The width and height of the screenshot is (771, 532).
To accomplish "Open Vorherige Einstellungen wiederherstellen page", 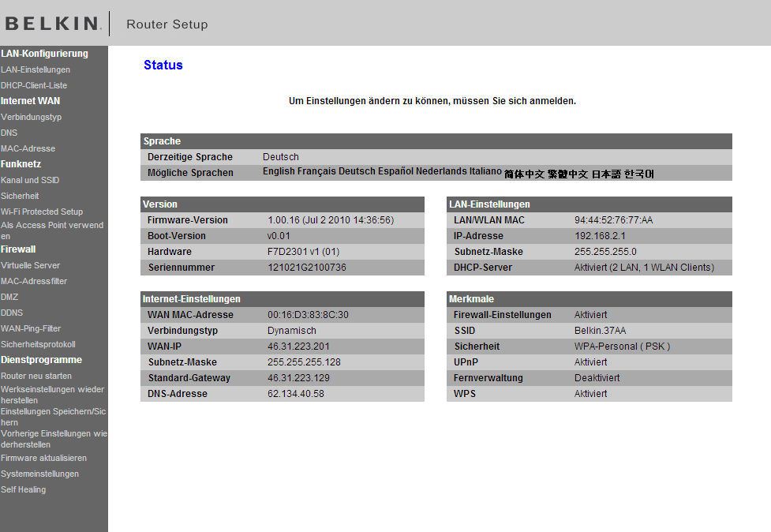I will [x=54, y=439].
